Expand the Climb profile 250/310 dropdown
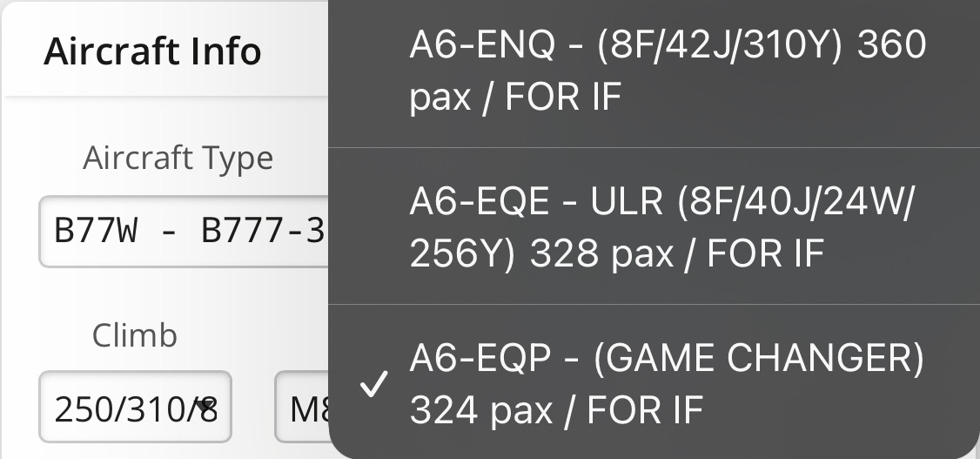The height and width of the screenshot is (459, 980). click(135, 408)
